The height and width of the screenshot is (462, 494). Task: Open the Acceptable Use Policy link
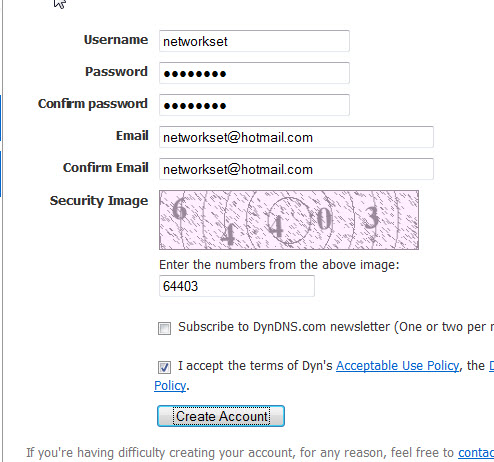pyautogui.click(x=397, y=366)
